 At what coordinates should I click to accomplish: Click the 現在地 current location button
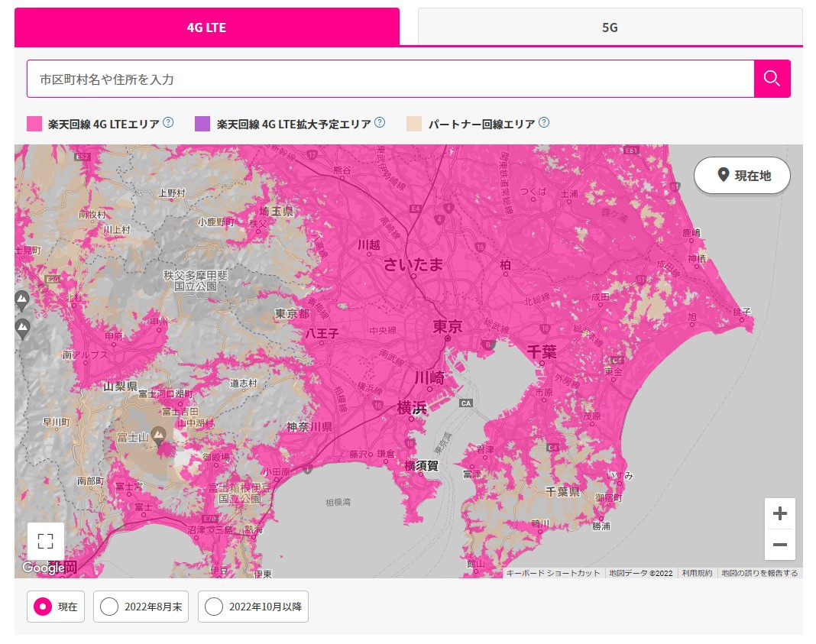[742, 175]
